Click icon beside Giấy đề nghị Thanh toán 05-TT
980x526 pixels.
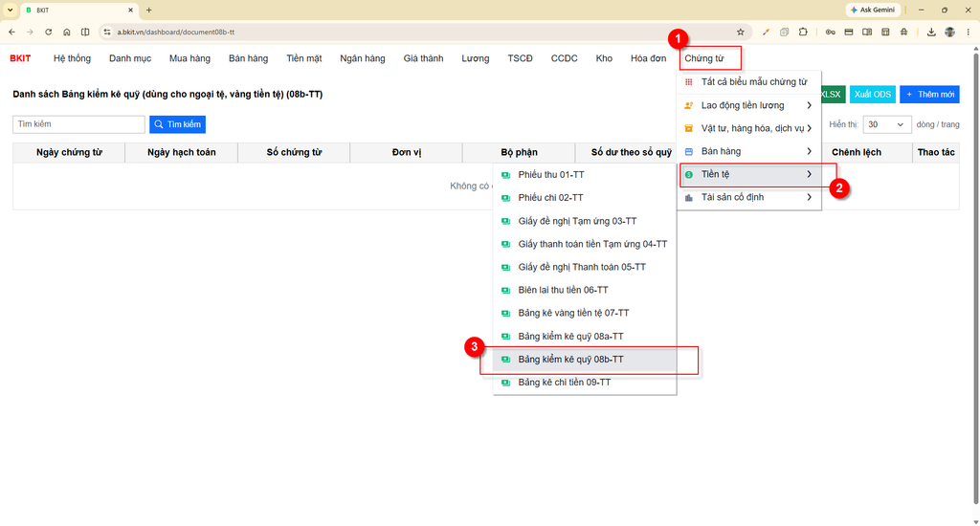click(x=505, y=268)
